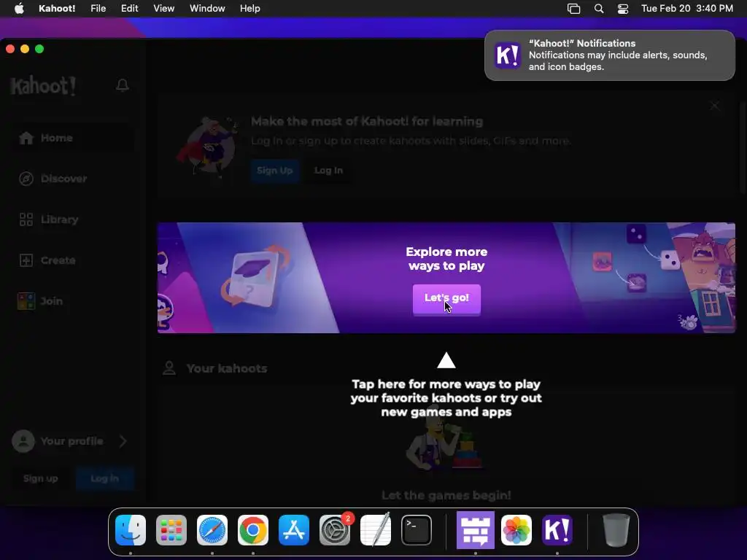Click the colorful Join icon
This screenshot has width=747, height=560.
26,301
